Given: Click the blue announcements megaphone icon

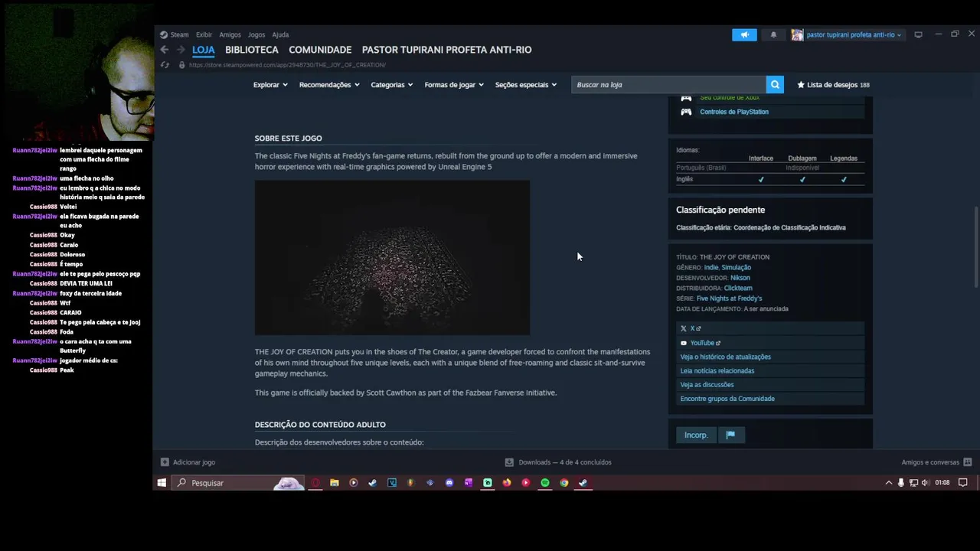Looking at the screenshot, I should (744, 34).
